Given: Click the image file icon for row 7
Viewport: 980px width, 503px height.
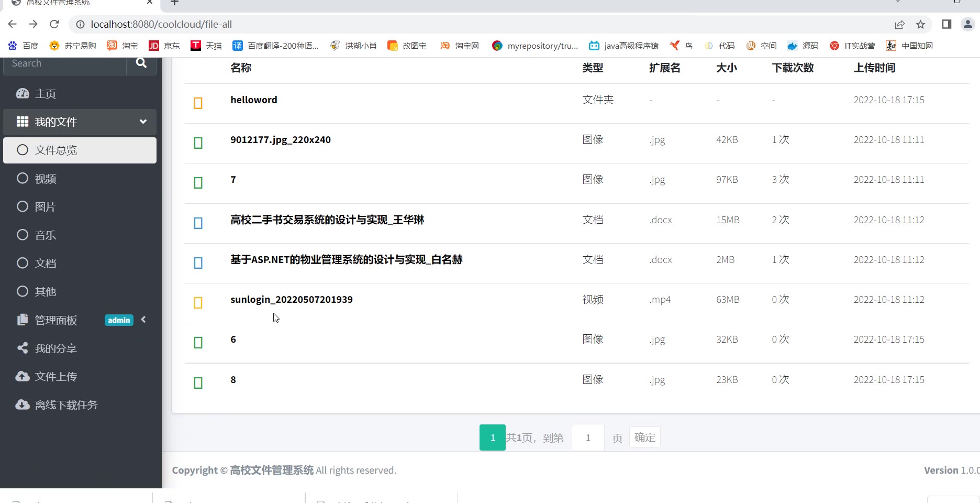Looking at the screenshot, I should 198,183.
